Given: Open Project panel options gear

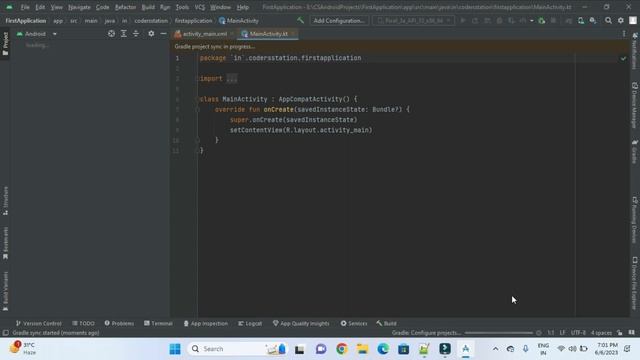Looking at the screenshot, I should 151,34.
